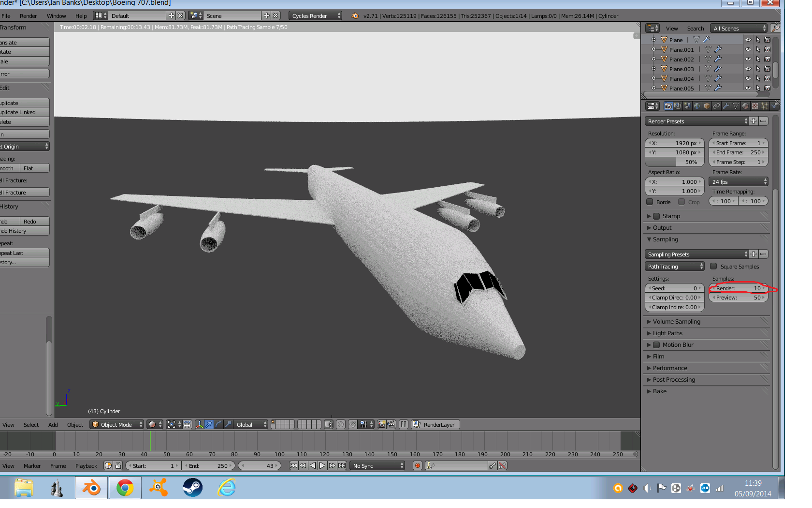
Task: Enable the Crop checkbox
Action: (x=681, y=202)
